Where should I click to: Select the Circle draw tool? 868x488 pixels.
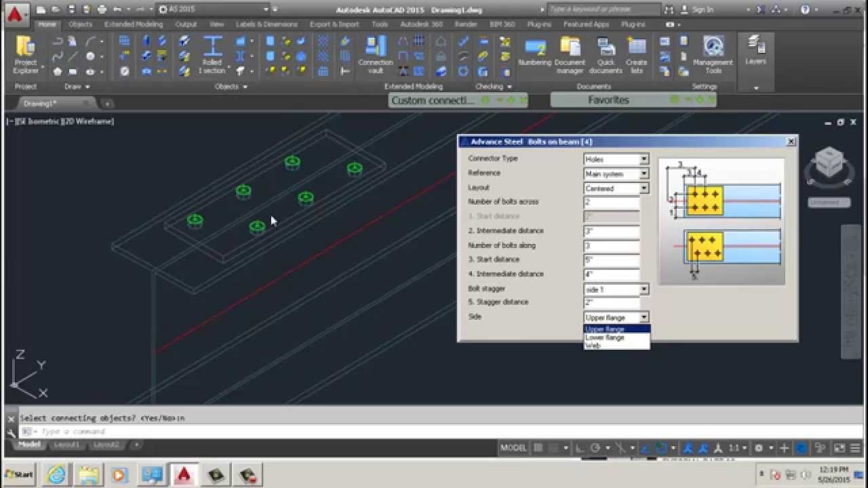click(x=90, y=56)
